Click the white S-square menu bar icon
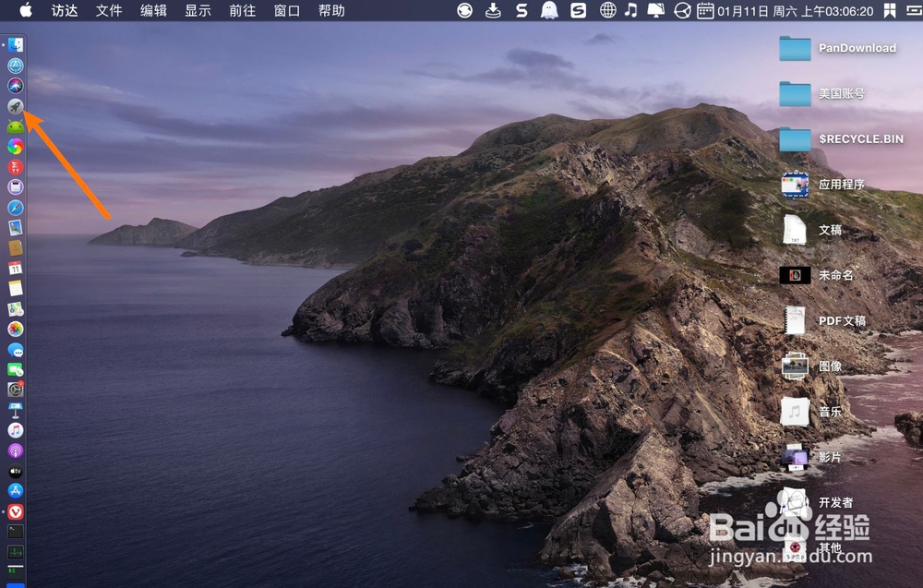 [578, 10]
